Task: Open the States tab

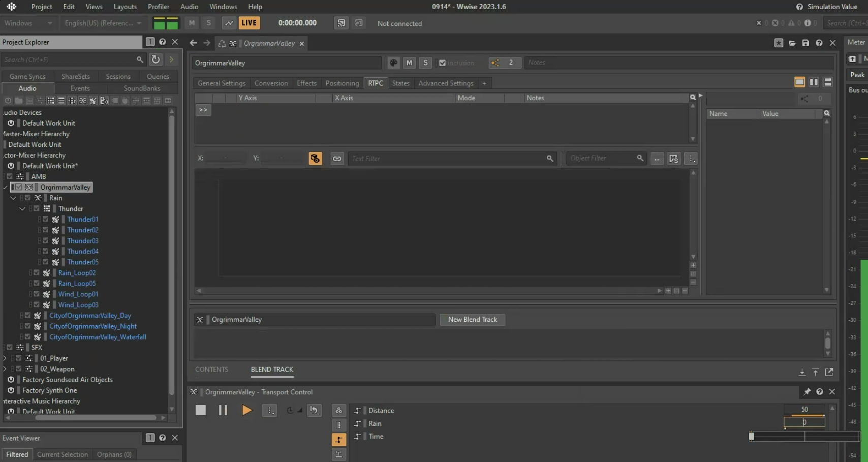Action: click(x=401, y=83)
